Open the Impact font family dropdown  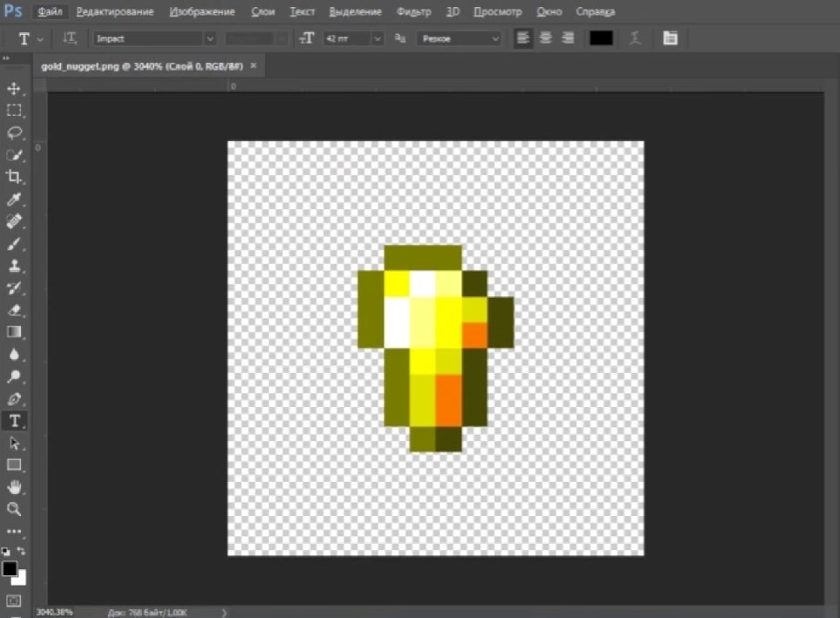pyautogui.click(x=209, y=38)
